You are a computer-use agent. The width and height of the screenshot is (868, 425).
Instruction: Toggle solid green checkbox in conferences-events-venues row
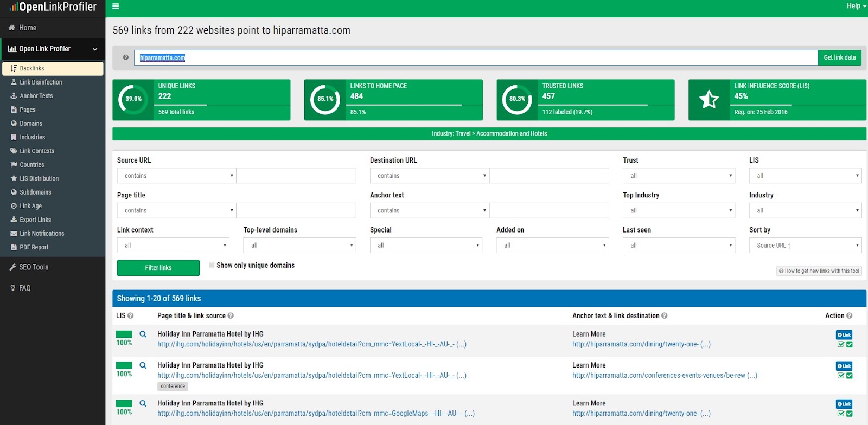point(850,376)
